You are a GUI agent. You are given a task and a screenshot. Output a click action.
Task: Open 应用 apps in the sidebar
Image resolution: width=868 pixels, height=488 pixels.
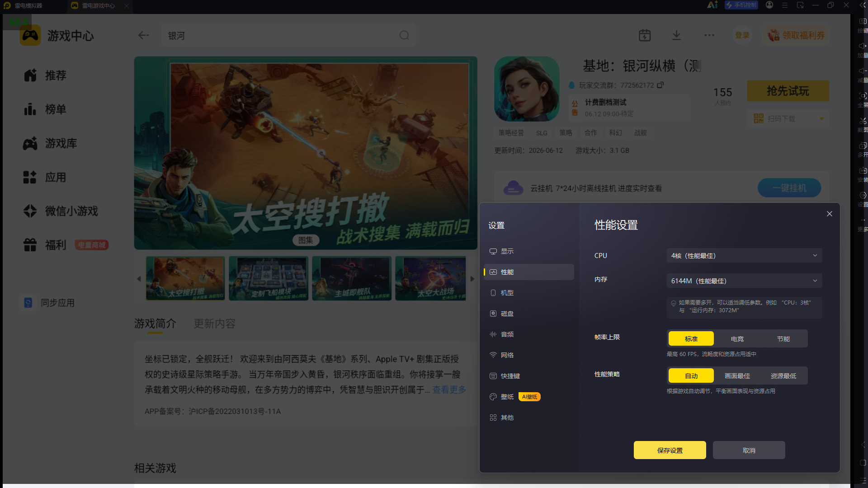coord(45,177)
